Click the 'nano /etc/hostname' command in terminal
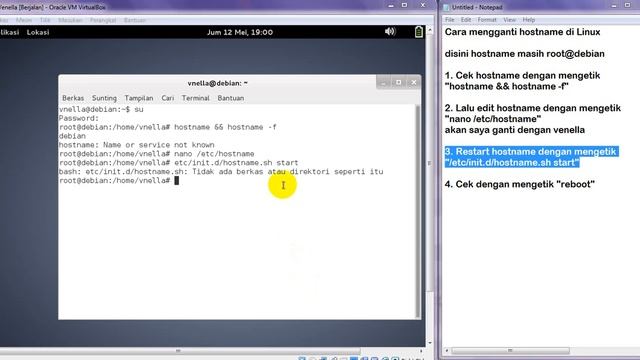 coord(214,154)
